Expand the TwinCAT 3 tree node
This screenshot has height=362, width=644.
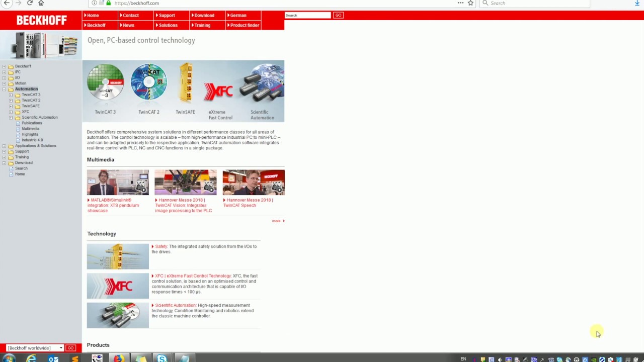coord(11,95)
